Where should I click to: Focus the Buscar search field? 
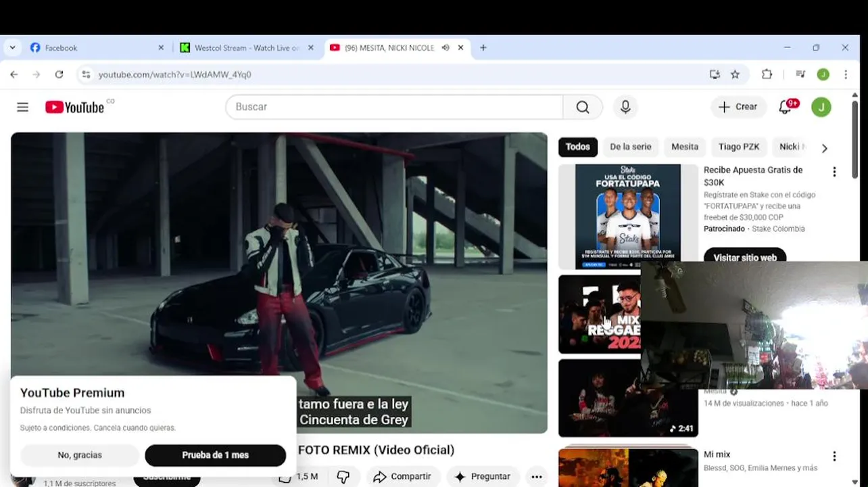[x=395, y=107]
